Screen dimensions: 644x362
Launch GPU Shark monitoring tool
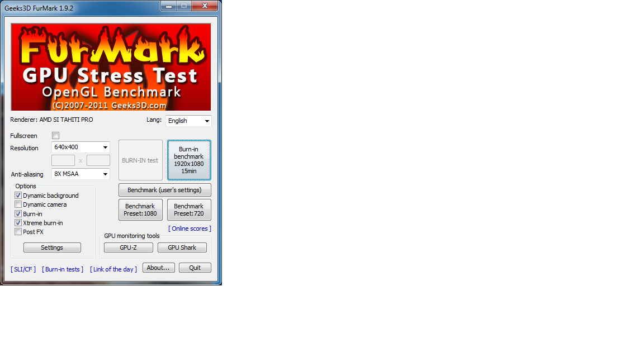coord(182,247)
